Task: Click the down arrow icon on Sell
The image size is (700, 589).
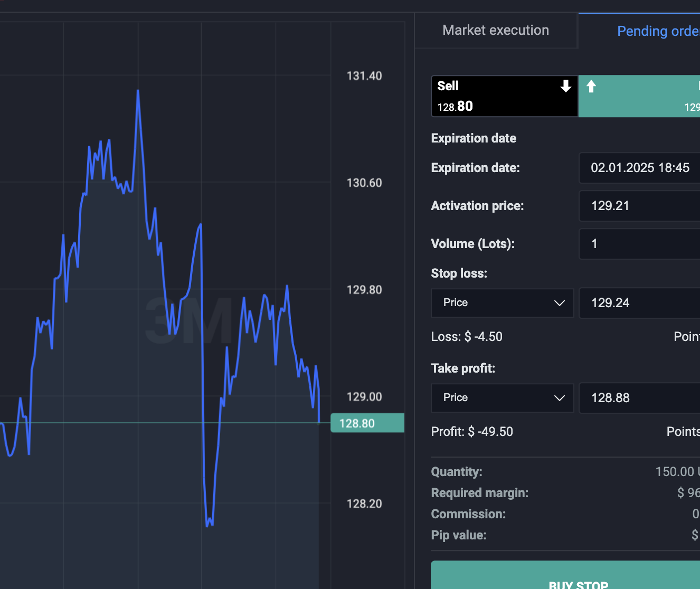Action: 565,86
